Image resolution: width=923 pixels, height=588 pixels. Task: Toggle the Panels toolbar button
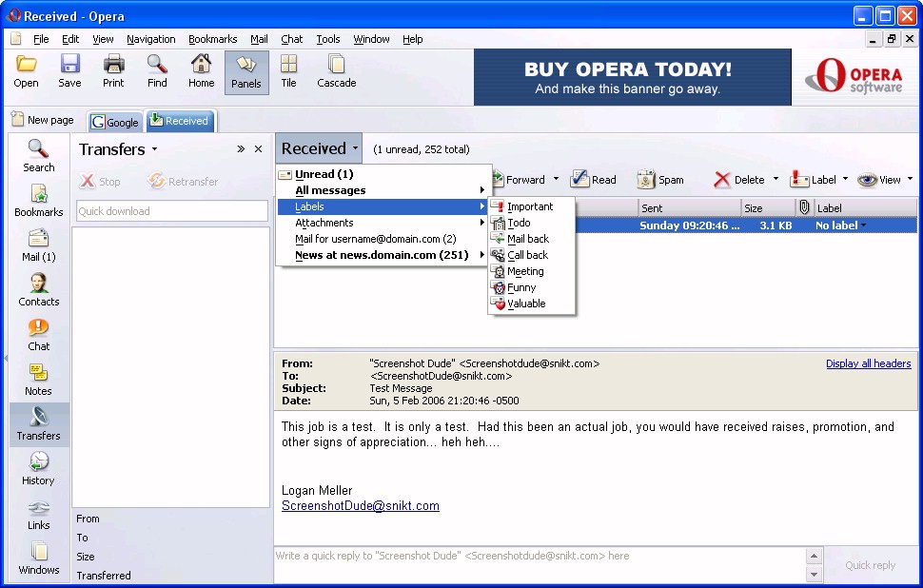(x=246, y=72)
